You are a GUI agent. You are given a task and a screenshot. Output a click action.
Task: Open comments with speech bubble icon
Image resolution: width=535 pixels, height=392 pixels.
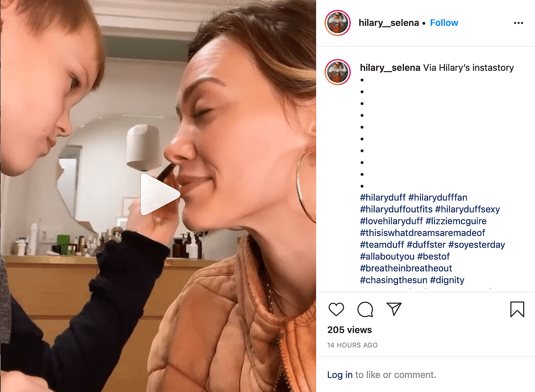[365, 309]
